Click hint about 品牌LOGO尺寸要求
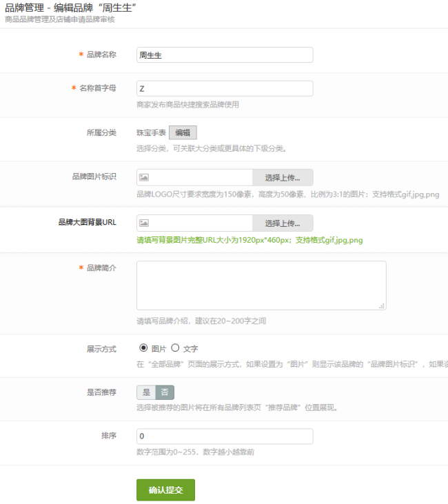Image resolution: width=448 pixels, height=504 pixels. click(287, 194)
